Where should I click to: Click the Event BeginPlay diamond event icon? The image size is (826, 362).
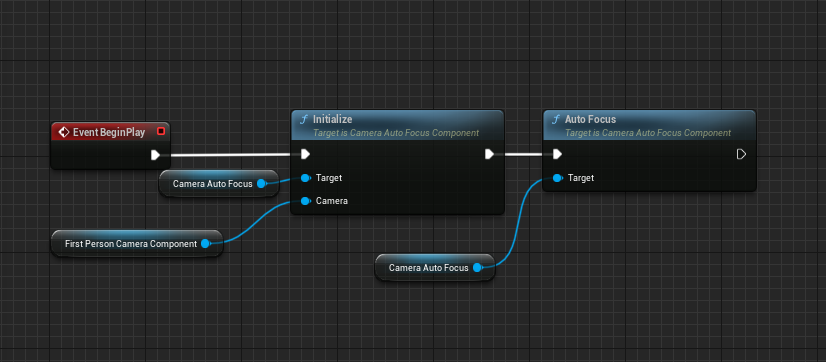63,132
